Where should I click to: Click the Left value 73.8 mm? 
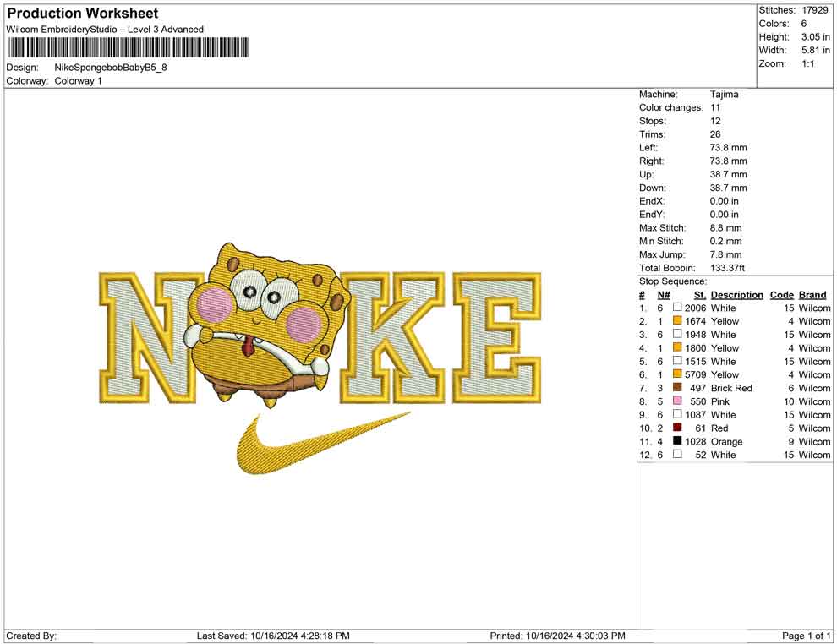[x=728, y=148]
